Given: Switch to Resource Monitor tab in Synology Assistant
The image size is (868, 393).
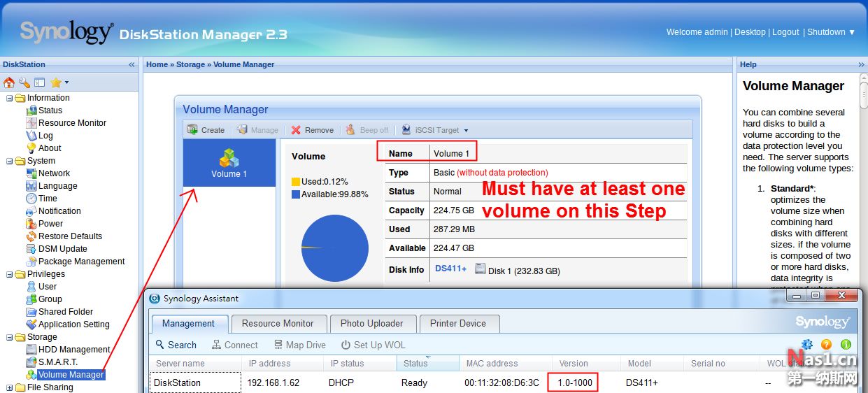Looking at the screenshot, I should [278, 324].
